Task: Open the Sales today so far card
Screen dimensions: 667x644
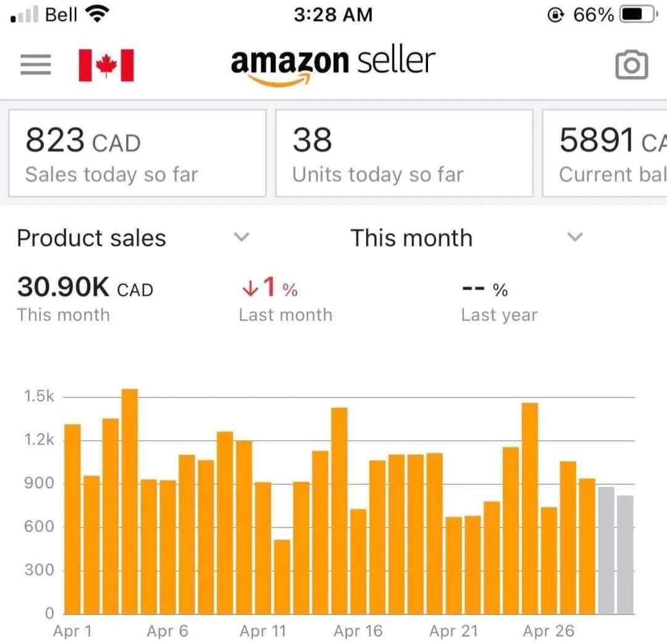Action: point(137,153)
